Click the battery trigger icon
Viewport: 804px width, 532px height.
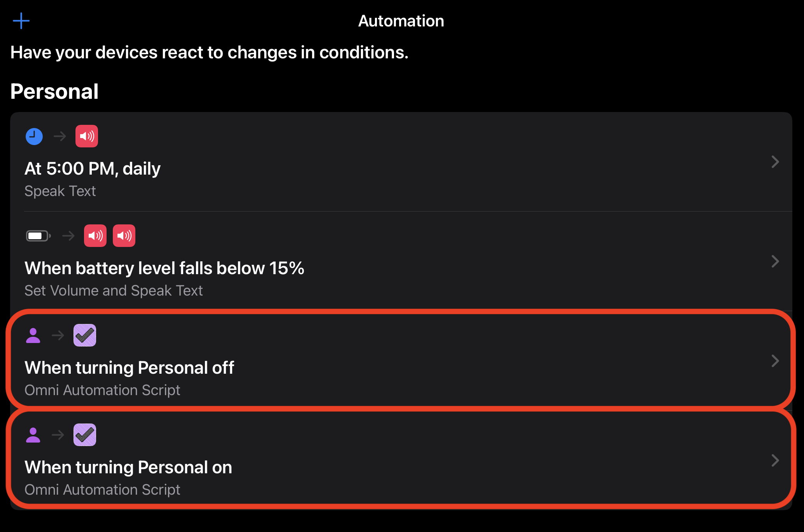click(38, 236)
